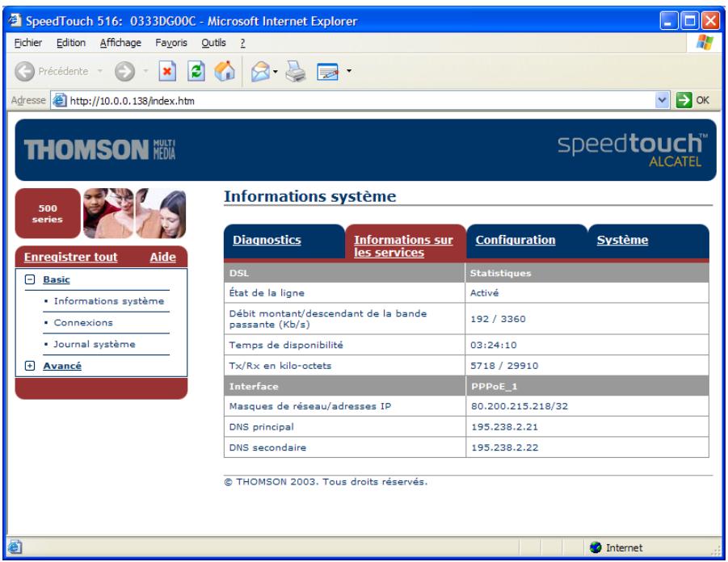This screenshot has width=728, height=562.
Task: Open the Fichier menu
Action: 27,43
